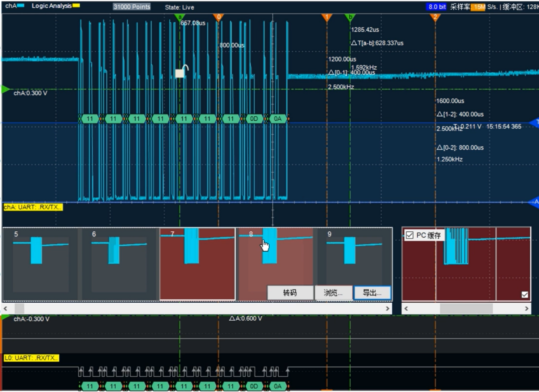Toggle checkbox in PC cache preview corner
Viewport: 539px width, 392px height.
pos(525,295)
